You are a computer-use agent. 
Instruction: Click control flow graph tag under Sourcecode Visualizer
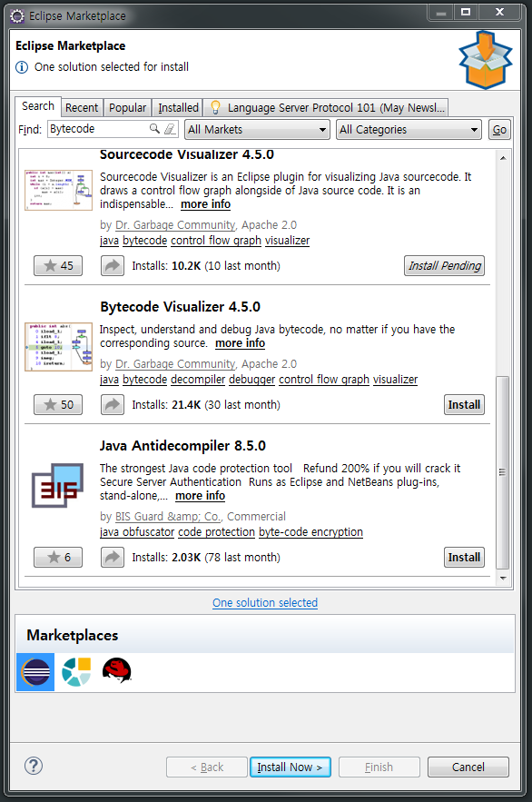[x=216, y=241]
